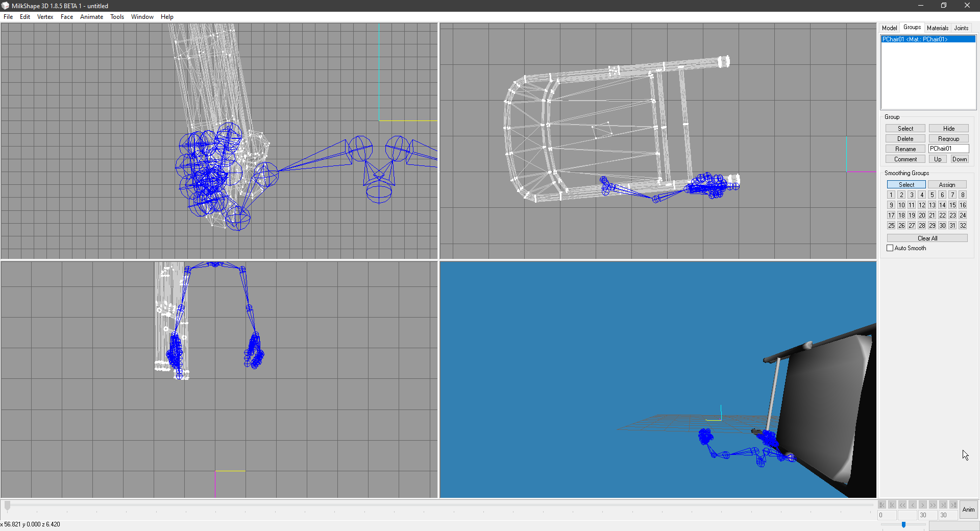Click the current frame field showing 0

pyautogui.click(x=887, y=515)
